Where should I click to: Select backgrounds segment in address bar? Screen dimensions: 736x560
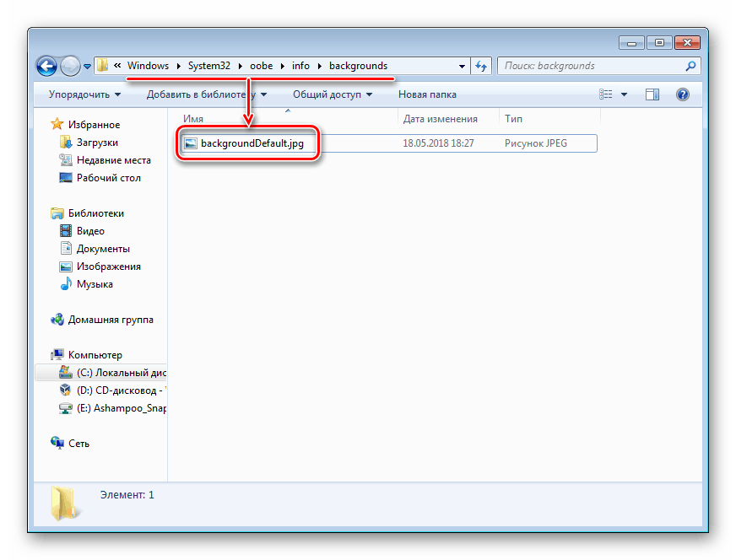pyautogui.click(x=358, y=66)
